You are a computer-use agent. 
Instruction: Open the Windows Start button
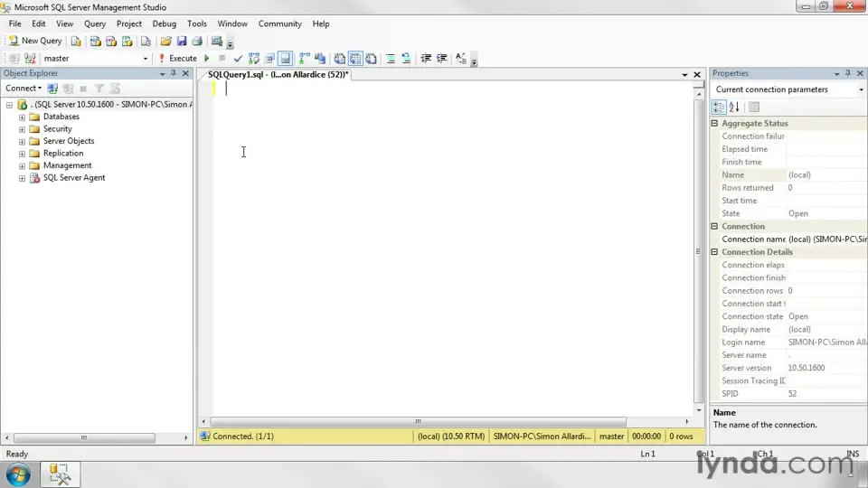[x=18, y=474]
